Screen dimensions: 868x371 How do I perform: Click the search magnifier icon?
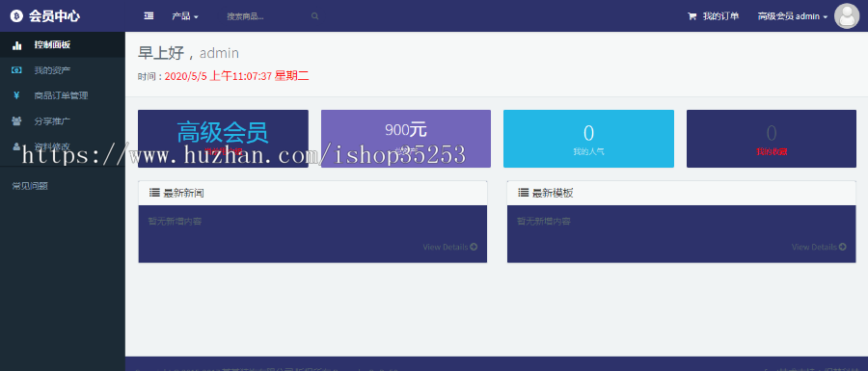(x=315, y=16)
